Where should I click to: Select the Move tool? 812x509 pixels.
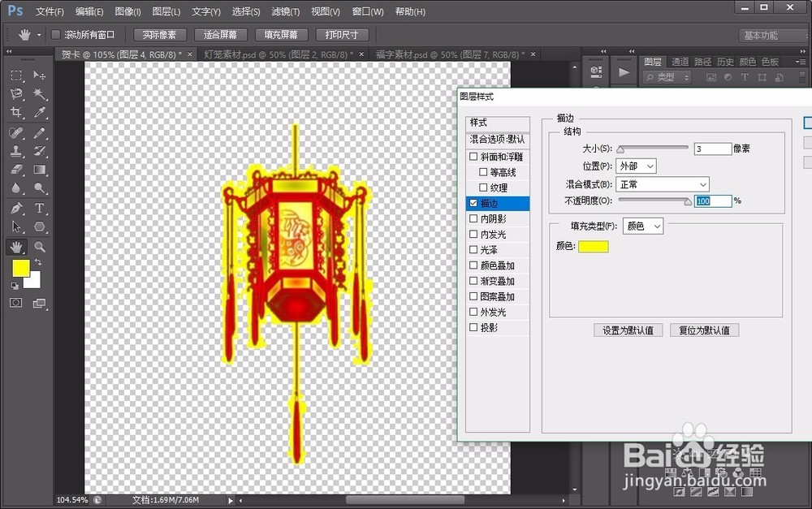pyautogui.click(x=39, y=75)
